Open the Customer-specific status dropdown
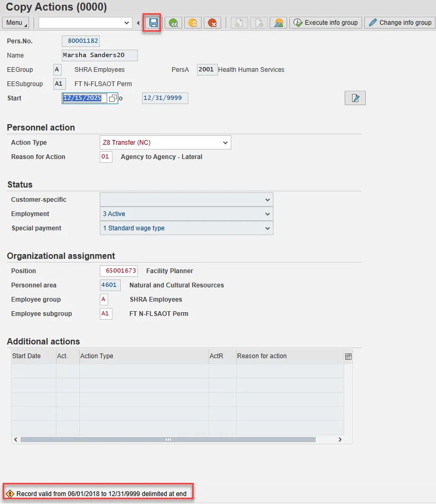The height and width of the screenshot is (504, 436). pyautogui.click(x=268, y=200)
